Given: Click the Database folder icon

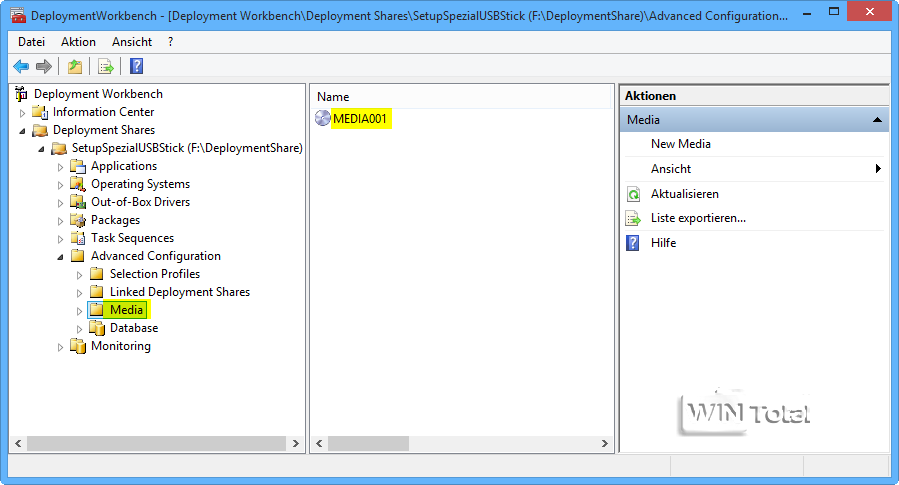Looking at the screenshot, I should tap(97, 328).
